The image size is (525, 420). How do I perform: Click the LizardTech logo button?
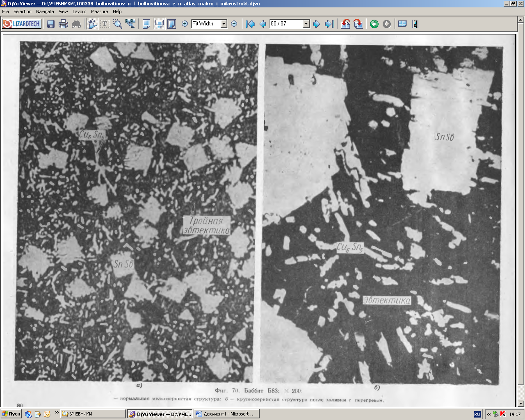click(x=22, y=24)
